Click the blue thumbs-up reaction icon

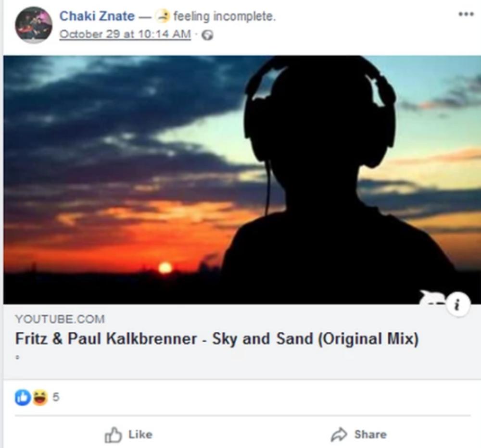[23, 398]
